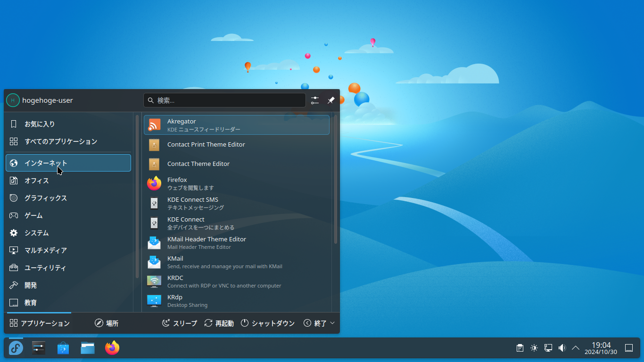644x362 pixels.
Task: Click the スリープ sleep button
Action: click(180, 323)
